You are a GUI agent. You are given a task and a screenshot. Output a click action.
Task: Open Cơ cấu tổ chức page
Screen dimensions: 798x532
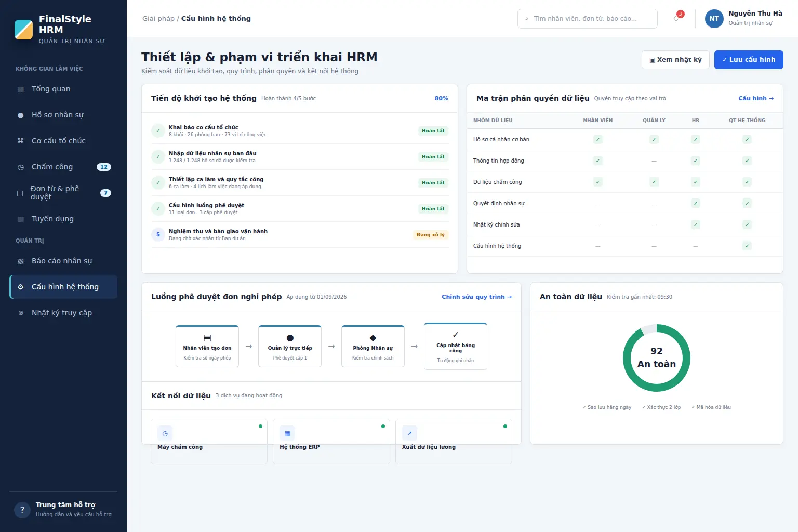(x=63, y=141)
